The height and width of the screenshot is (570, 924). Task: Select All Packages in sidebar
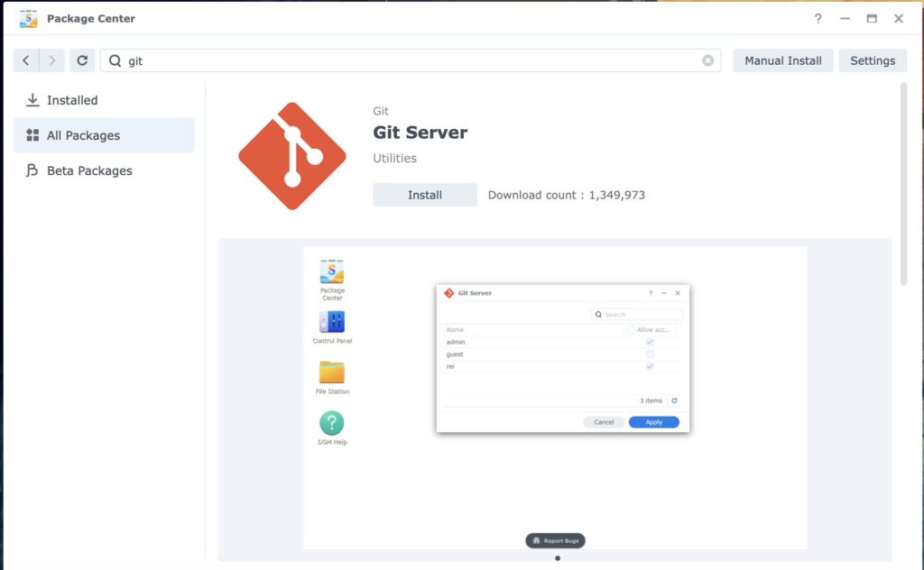click(104, 135)
